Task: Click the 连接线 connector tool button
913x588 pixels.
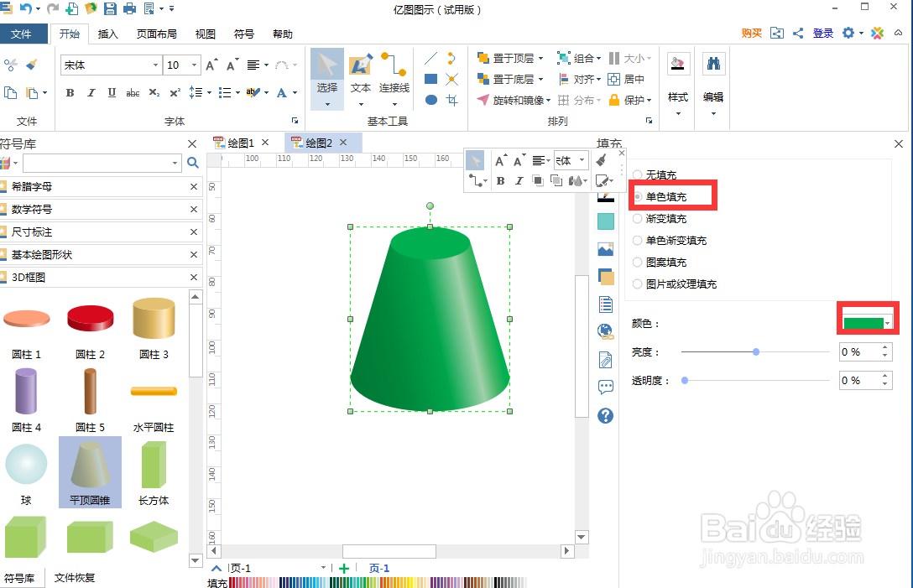Action: pyautogui.click(x=394, y=79)
